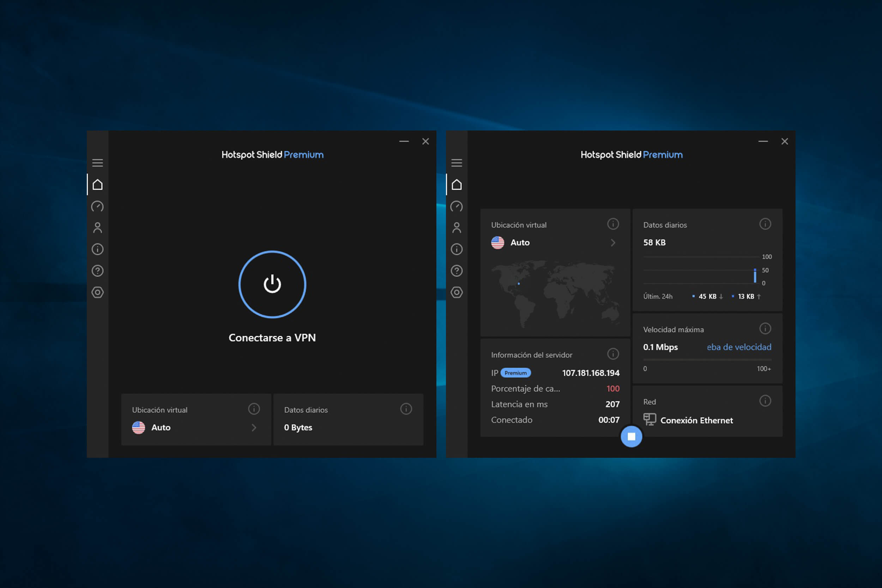Open account profile icon in right window
The height and width of the screenshot is (588, 882).
[x=457, y=228]
